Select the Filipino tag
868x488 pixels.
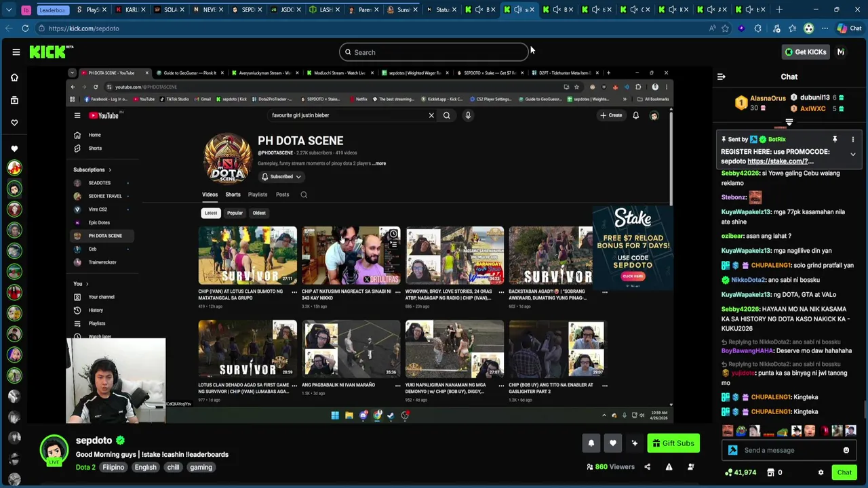113,467
